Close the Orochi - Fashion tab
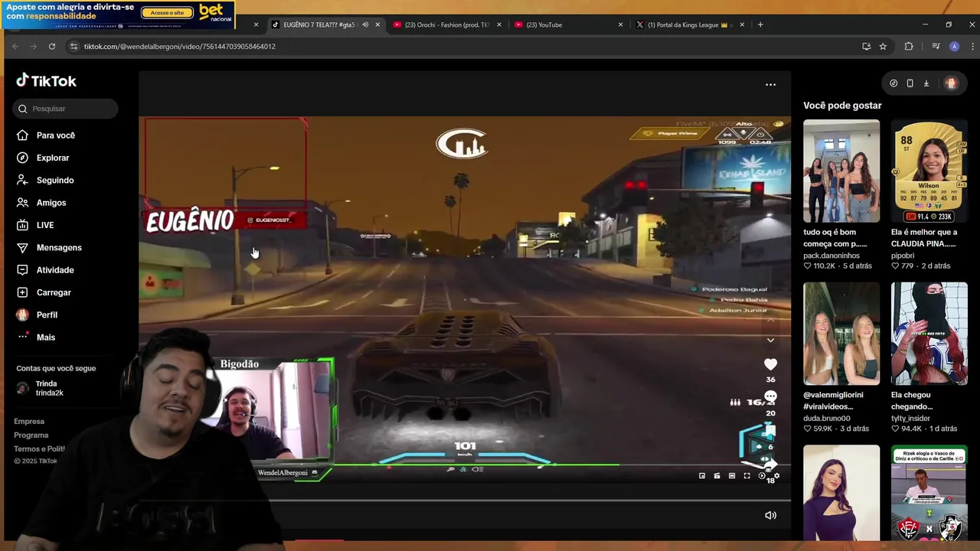This screenshot has width=980, height=551. (498, 24)
